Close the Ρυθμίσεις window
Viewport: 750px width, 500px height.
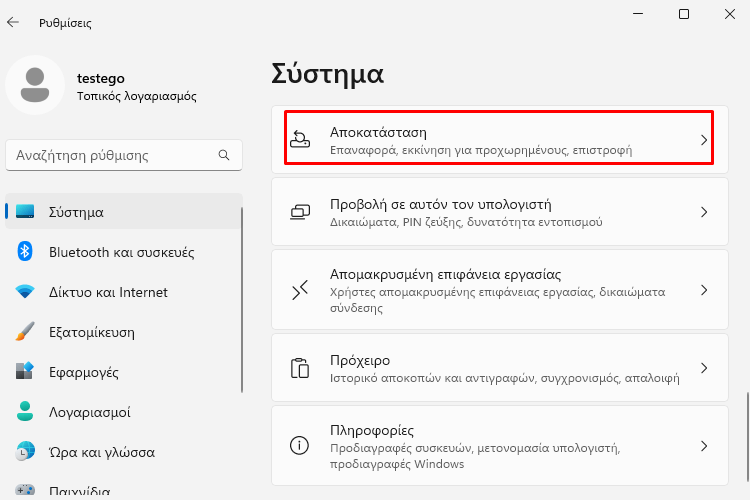tap(730, 14)
